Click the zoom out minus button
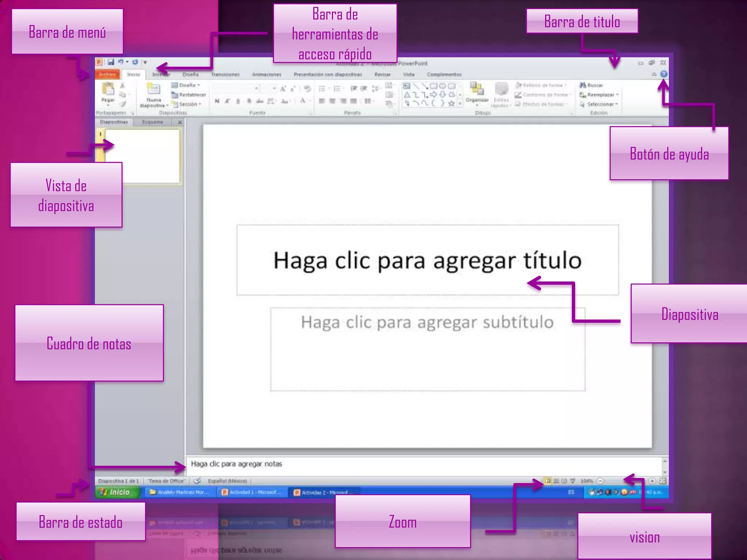The image size is (747, 560). click(600, 481)
